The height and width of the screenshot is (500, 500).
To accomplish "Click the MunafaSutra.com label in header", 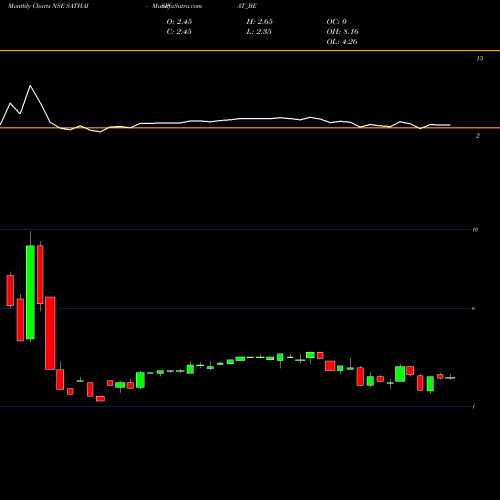I will 177,6.
